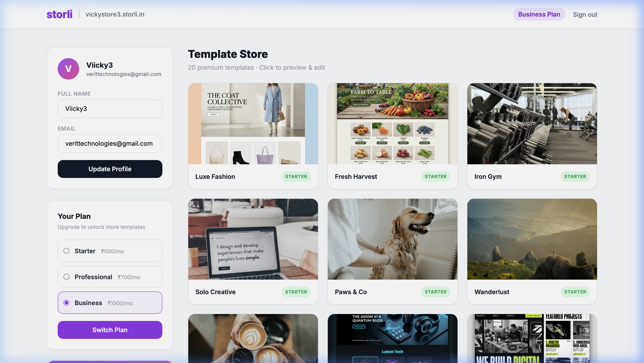The image size is (644, 363).
Task: Open the Featured Projects agency template thumbnail
Action: (x=532, y=338)
